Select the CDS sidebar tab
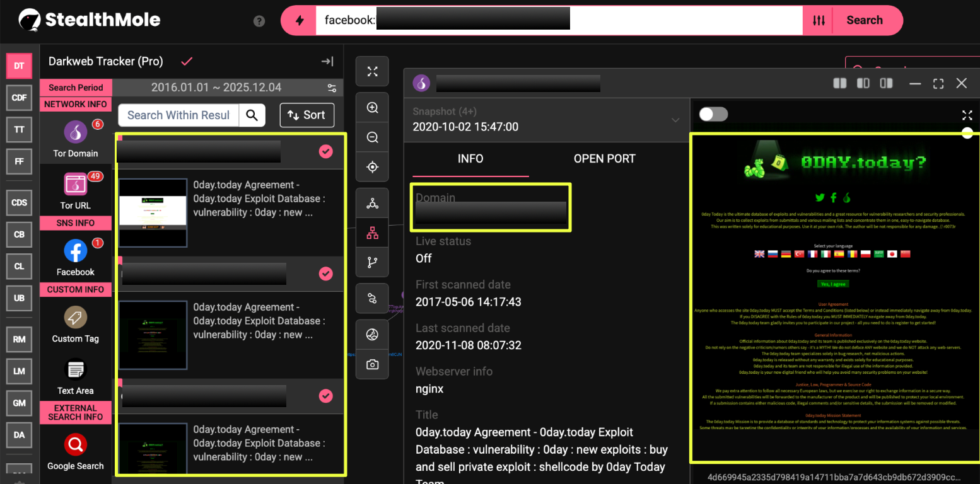The width and height of the screenshot is (980, 484). [19, 202]
